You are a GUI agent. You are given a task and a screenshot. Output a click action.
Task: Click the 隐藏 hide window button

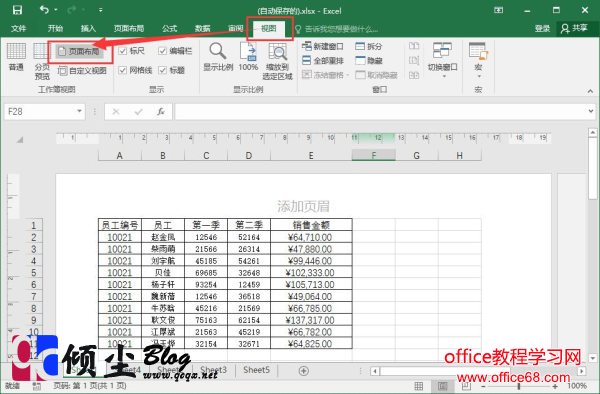369,60
